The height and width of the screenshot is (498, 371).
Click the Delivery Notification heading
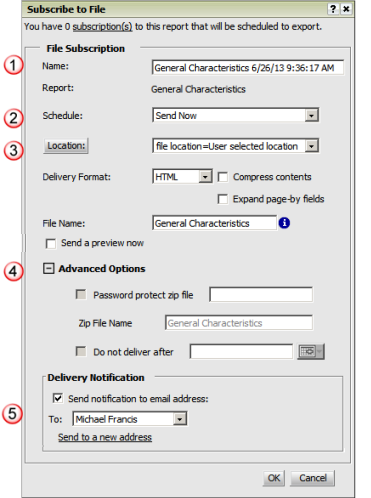(x=96, y=378)
